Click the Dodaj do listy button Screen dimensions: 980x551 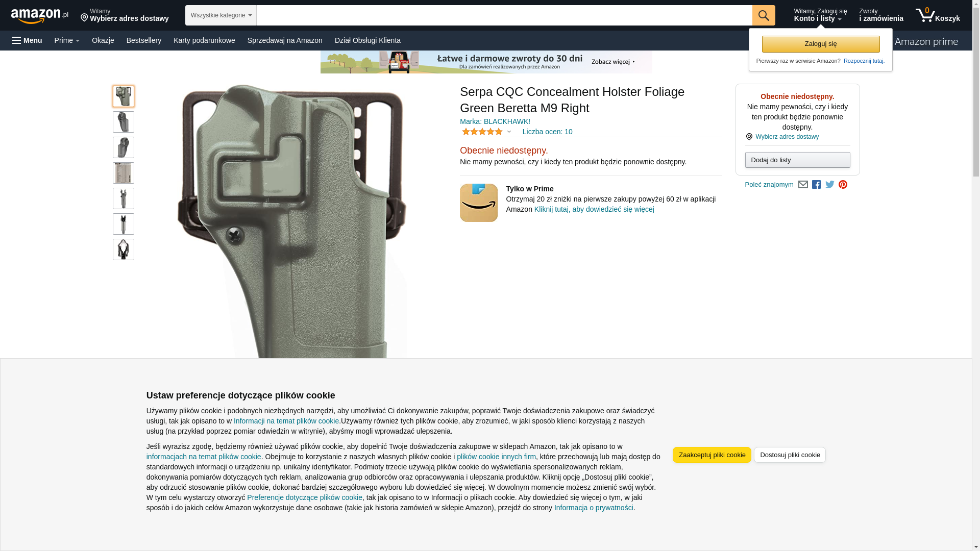797,160
